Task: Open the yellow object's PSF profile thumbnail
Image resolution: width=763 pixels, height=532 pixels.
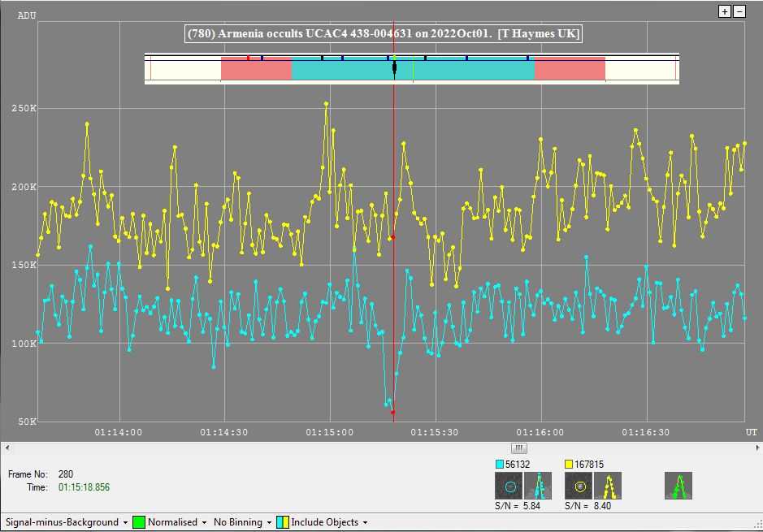Action: (607, 487)
